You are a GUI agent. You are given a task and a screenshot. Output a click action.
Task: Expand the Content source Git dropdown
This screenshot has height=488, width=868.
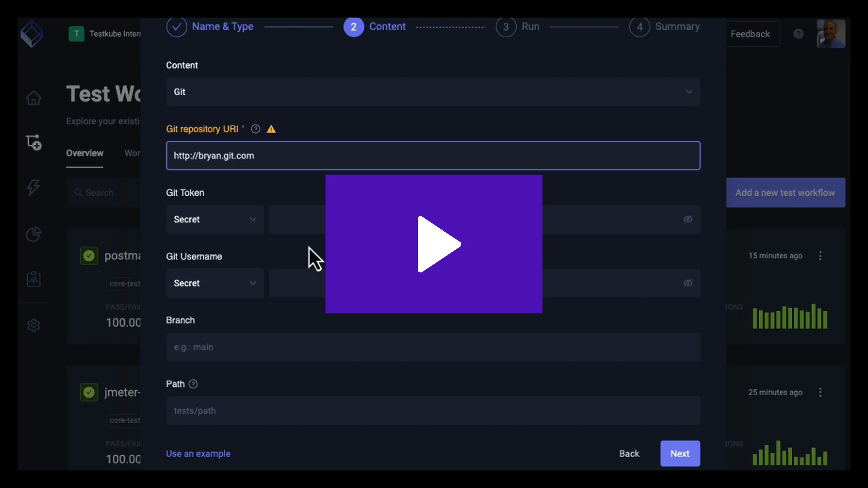click(x=433, y=91)
